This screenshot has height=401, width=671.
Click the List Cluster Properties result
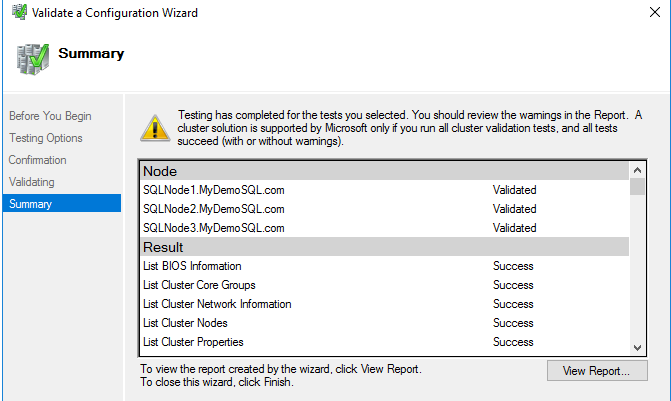pyautogui.click(x=193, y=342)
